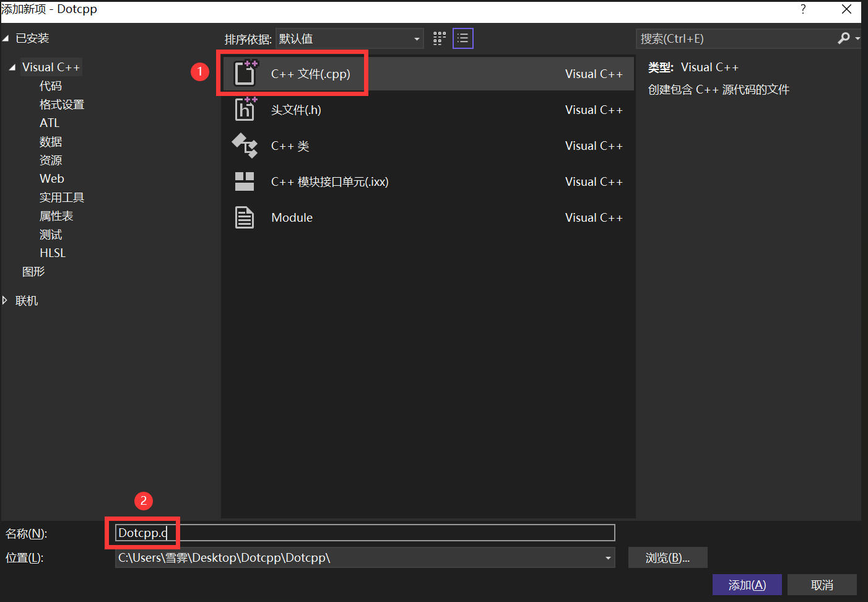Choose the C++ module interface unit (.ixx) icon
The height and width of the screenshot is (602, 868).
click(245, 181)
